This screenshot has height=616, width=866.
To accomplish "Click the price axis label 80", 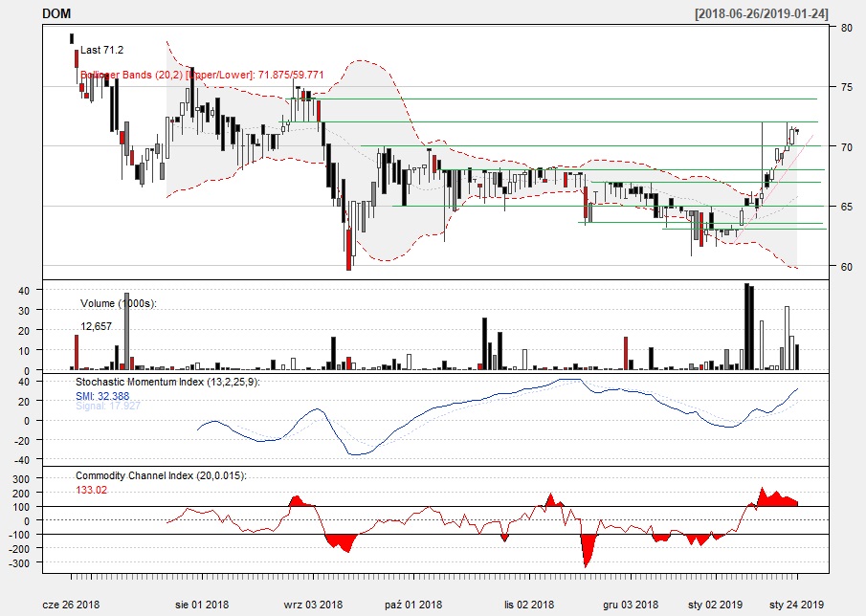I will click(847, 28).
